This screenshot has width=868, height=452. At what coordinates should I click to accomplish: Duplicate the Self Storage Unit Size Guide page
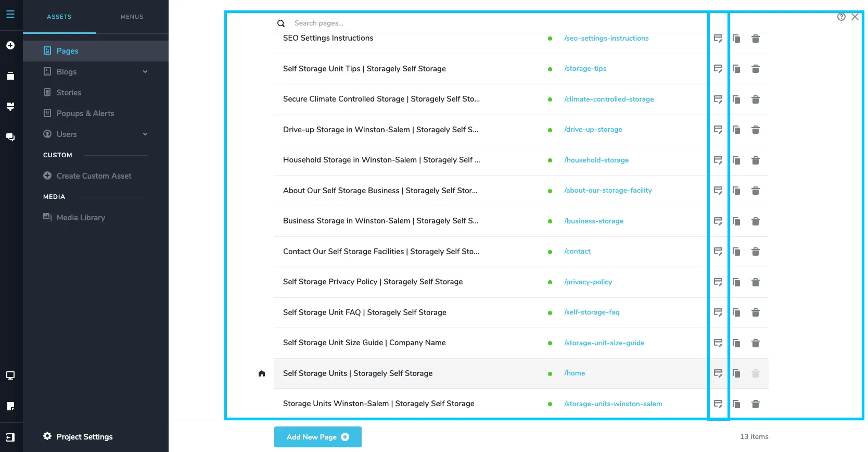(x=736, y=343)
